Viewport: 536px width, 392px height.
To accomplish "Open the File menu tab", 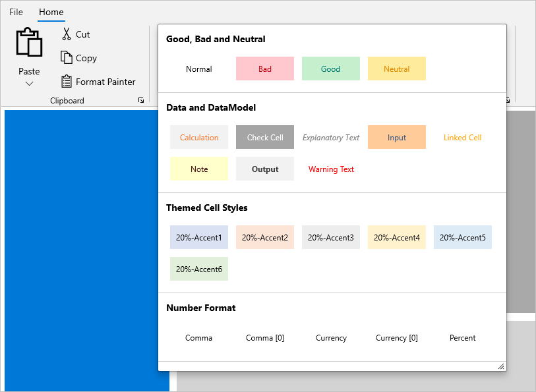I will pyautogui.click(x=16, y=12).
